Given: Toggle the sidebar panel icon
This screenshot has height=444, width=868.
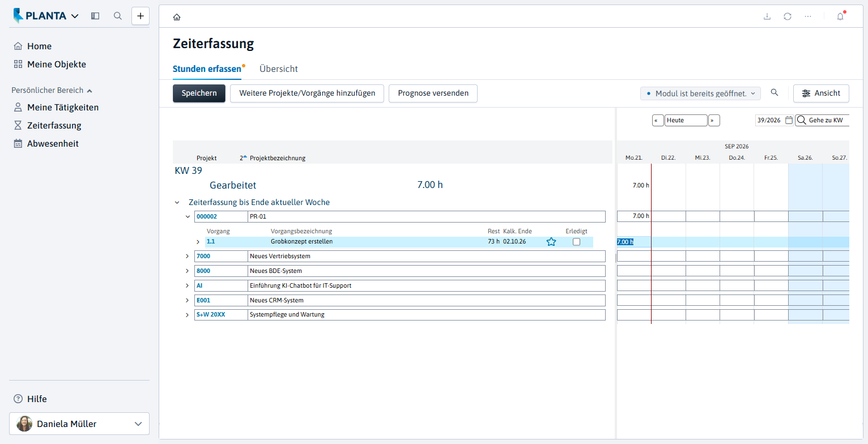Looking at the screenshot, I should (x=95, y=16).
